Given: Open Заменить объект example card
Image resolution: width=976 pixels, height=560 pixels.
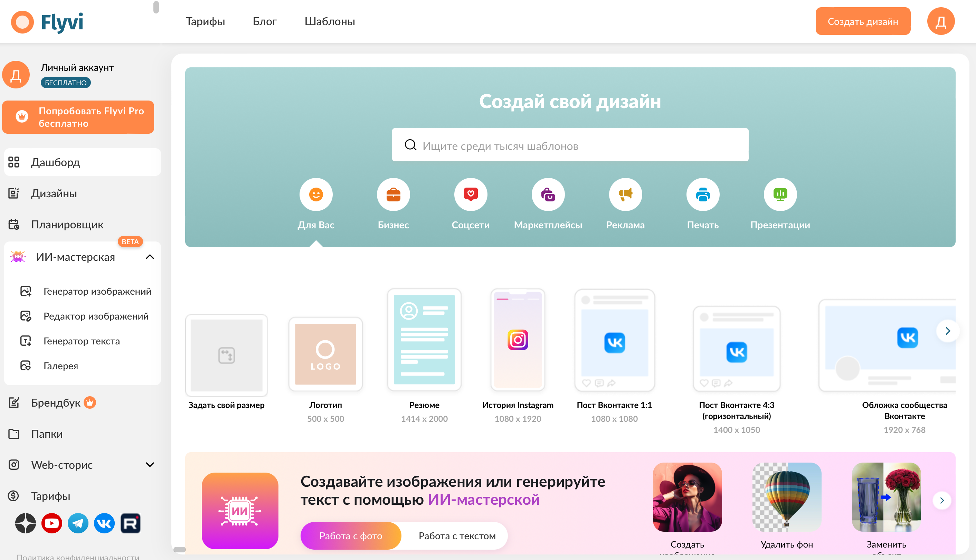Looking at the screenshot, I should (x=886, y=497).
